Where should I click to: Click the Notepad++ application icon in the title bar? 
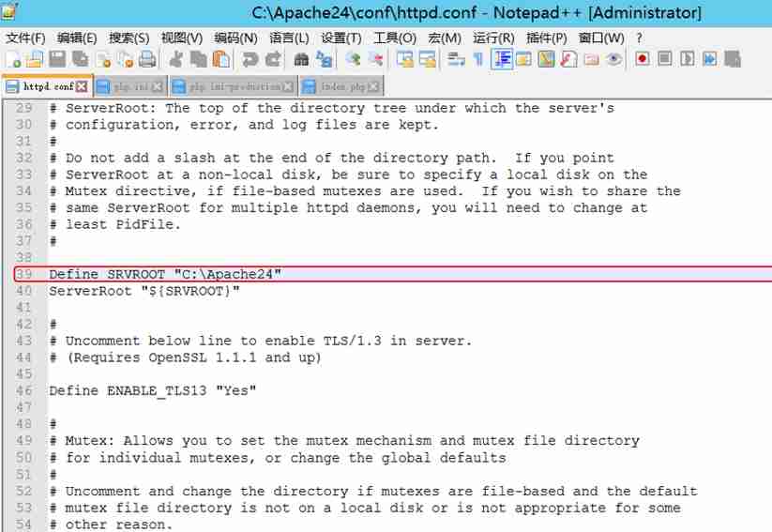[8, 11]
